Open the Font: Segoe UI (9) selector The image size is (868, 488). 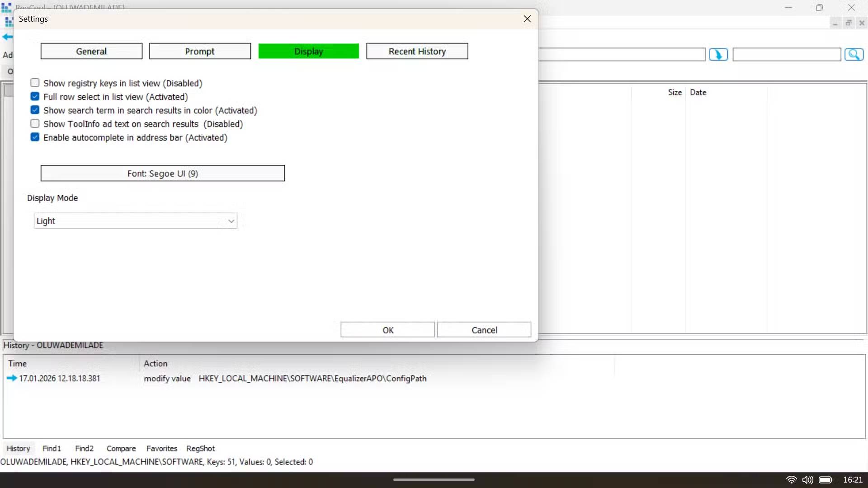(x=163, y=174)
